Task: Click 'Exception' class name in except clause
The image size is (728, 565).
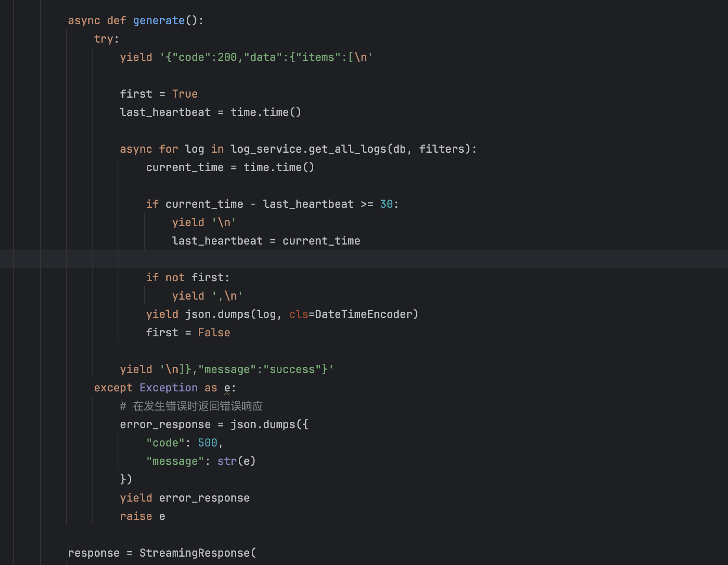Action: pyautogui.click(x=168, y=388)
